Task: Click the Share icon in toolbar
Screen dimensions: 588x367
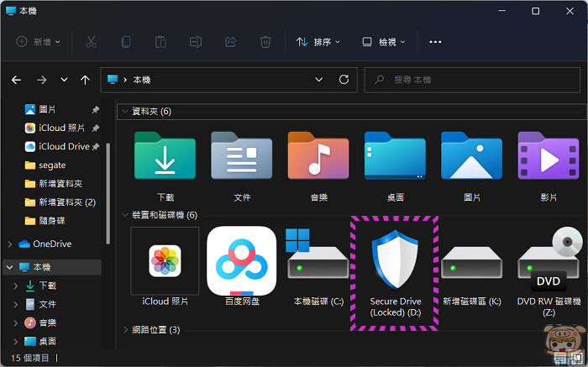Action: 230,42
